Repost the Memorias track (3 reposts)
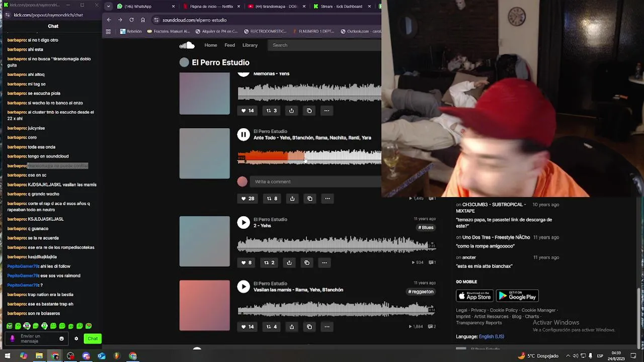Viewport: 644px width, 362px height. tap(271, 111)
